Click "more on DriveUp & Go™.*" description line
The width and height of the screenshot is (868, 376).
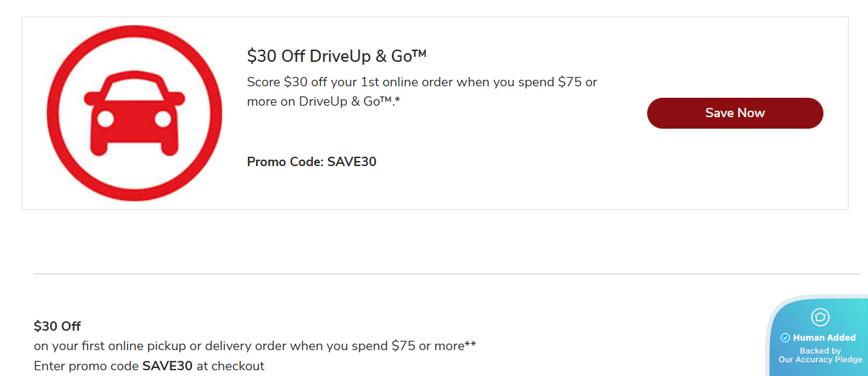[x=323, y=101]
